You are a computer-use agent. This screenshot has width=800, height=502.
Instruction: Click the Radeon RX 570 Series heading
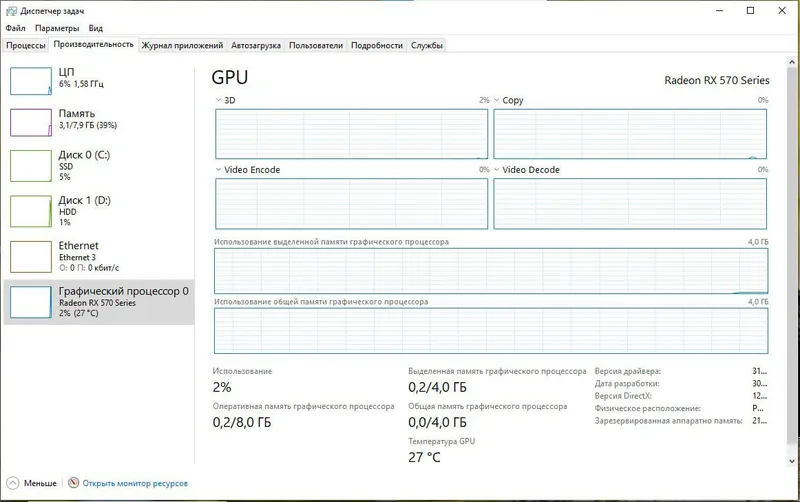click(717, 80)
